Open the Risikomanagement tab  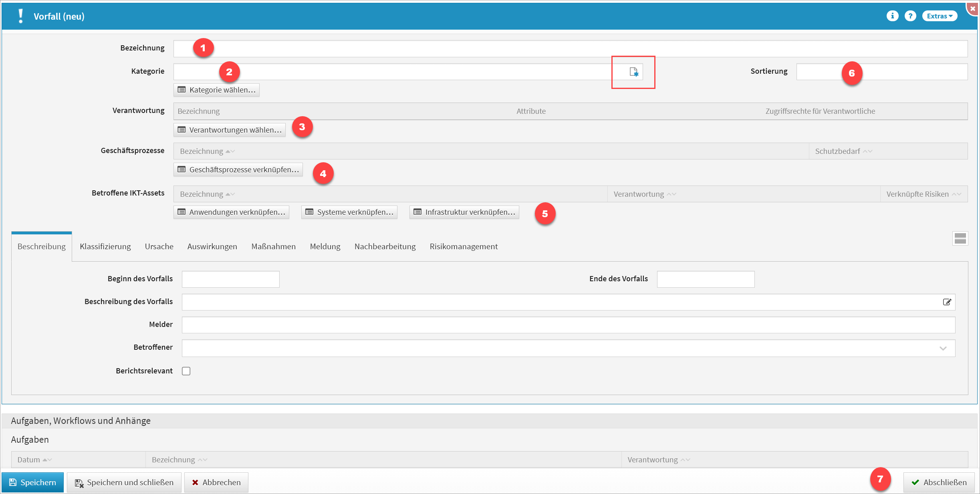click(x=464, y=247)
